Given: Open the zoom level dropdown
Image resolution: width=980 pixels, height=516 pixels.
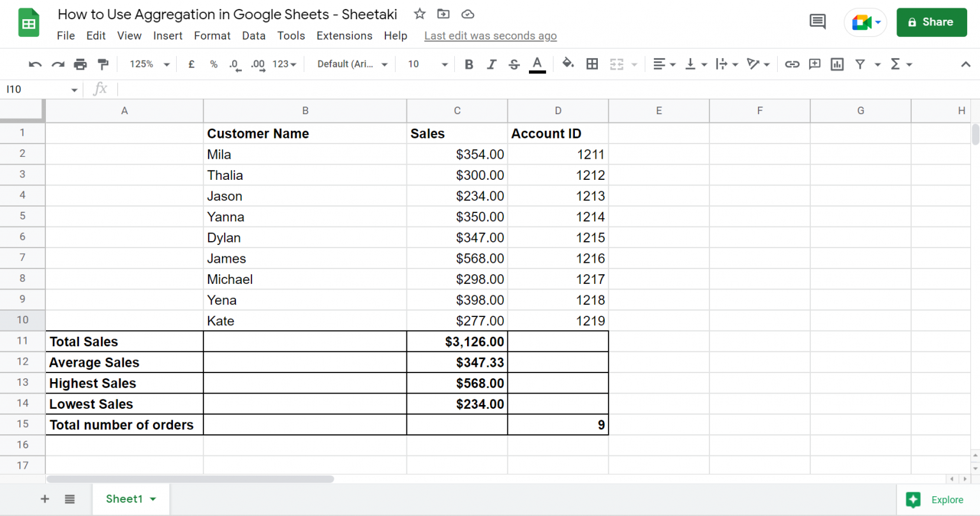Looking at the screenshot, I should [x=147, y=64].
